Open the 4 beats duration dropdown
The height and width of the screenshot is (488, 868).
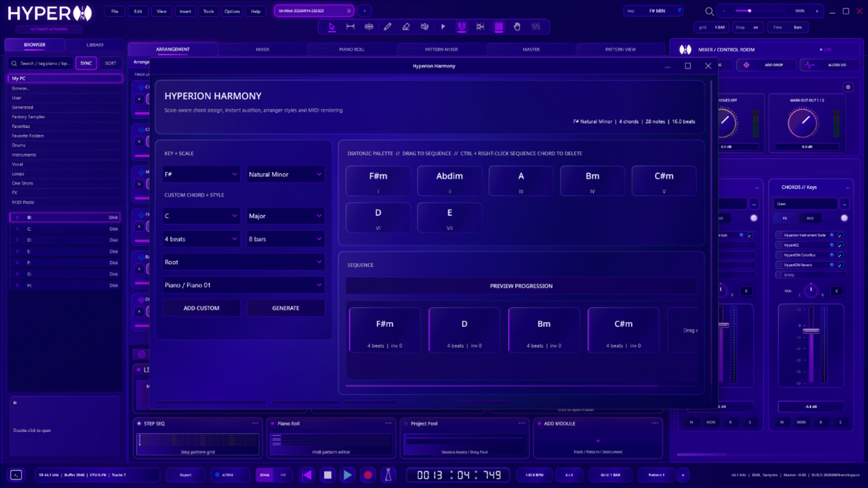[201, 239]
